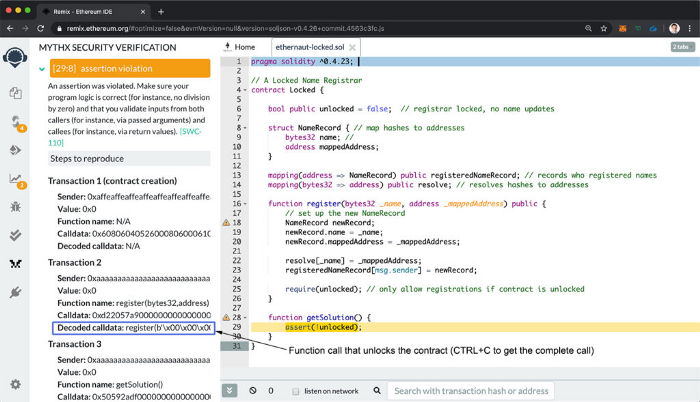This screenshot has height=402, width=700.
Task: Click the terminal search magnifier icon
Action: (377, 391)
